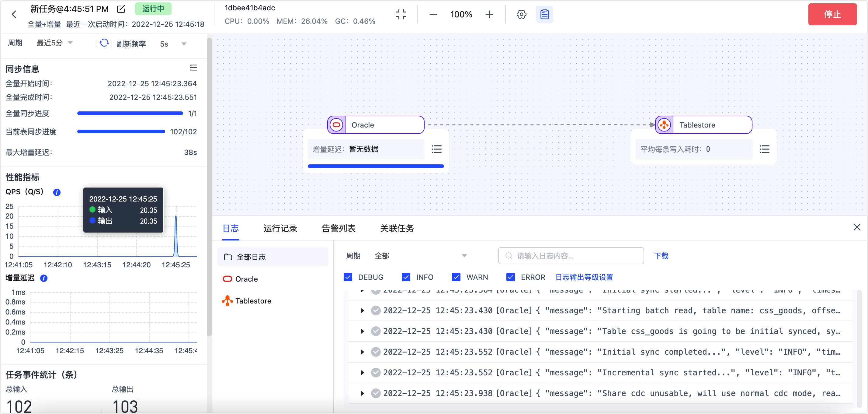The width and height of the screenshot is (868, 414).
Task: Open the 5s refresh frequency dropdown
Action: point(173,44)
